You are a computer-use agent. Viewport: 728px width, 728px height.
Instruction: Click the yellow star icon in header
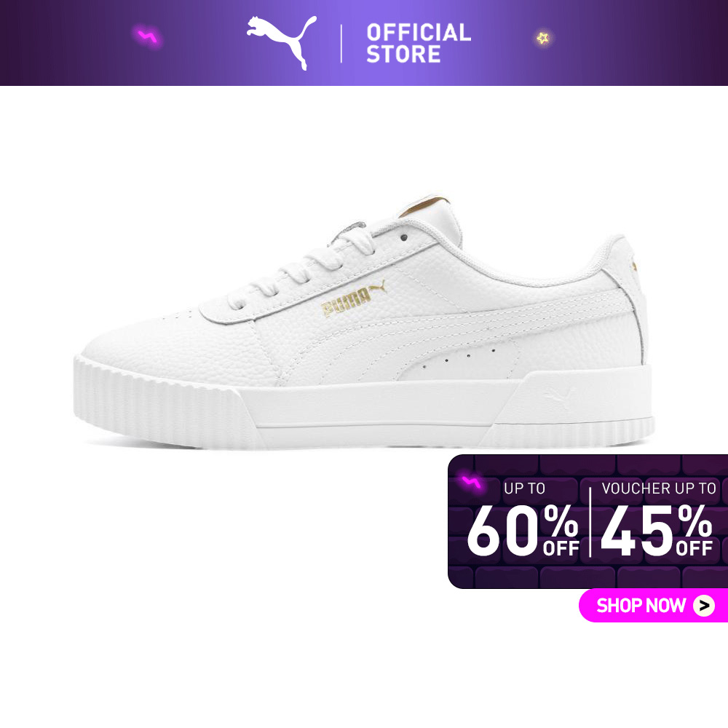click(543, 38)
